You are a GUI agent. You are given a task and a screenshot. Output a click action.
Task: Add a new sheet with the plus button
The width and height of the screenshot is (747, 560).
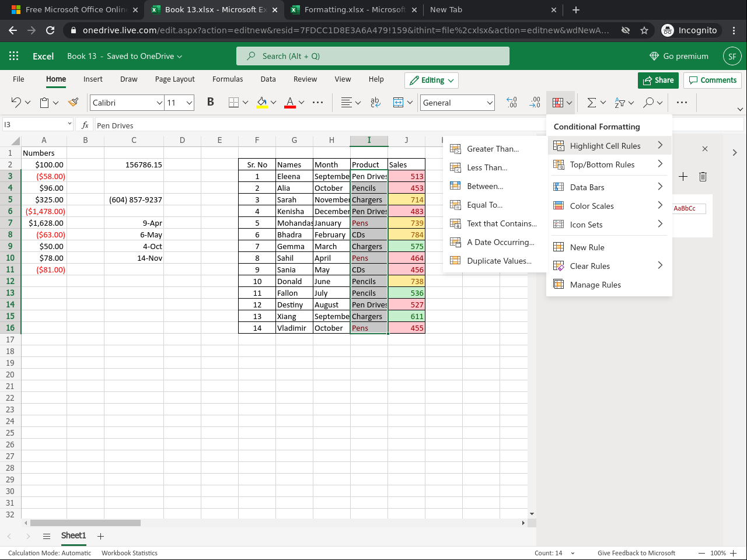point(100,536)
